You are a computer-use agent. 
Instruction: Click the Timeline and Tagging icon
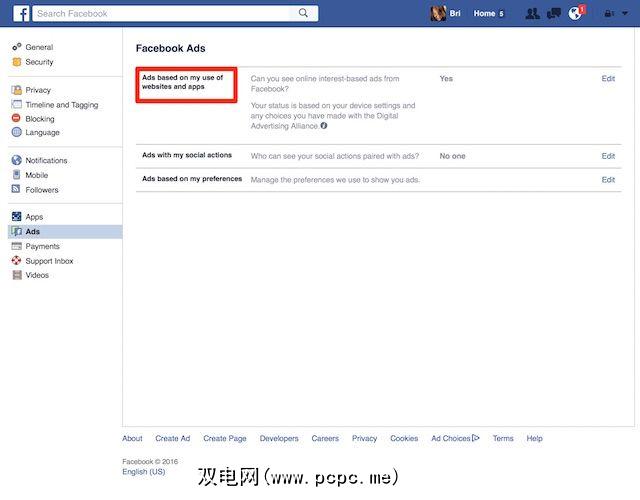[16, 104]
